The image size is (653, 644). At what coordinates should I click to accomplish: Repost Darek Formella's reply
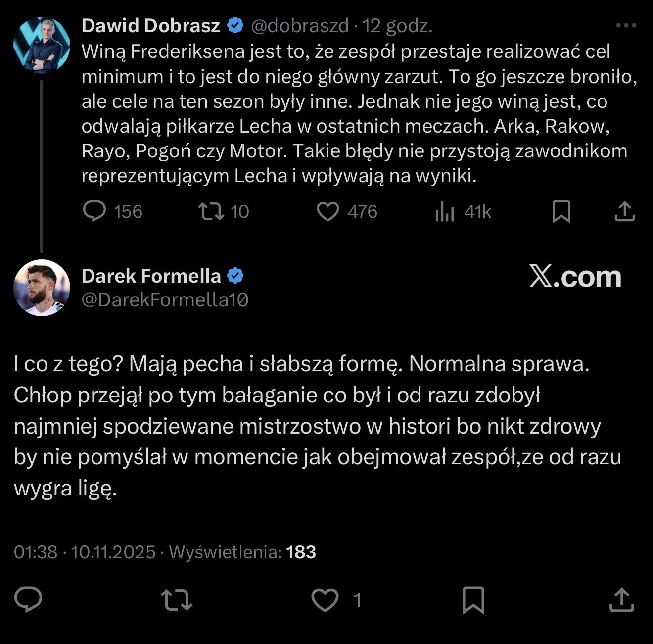[x=177, y=600]
